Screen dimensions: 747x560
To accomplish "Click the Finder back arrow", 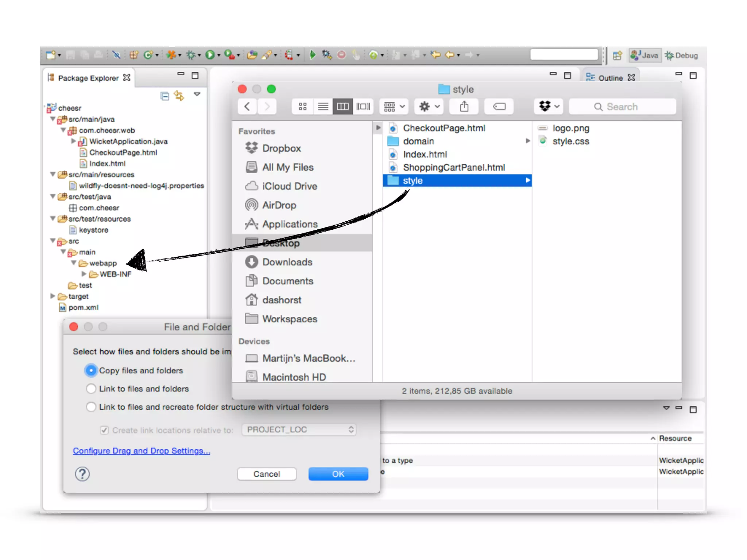I will (247, 106).
